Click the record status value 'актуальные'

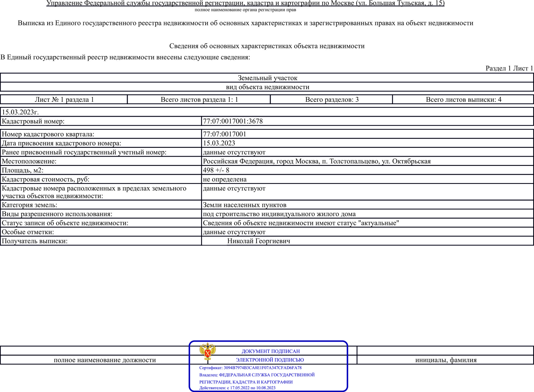(301, 223)
